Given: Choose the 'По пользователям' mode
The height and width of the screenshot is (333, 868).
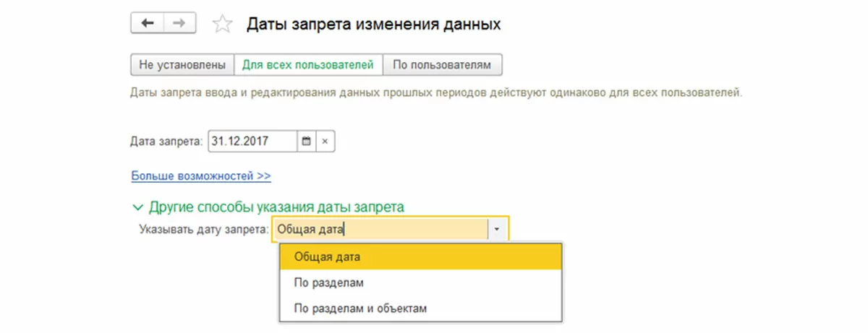Looking at the screenshot, I should [442, 64].
